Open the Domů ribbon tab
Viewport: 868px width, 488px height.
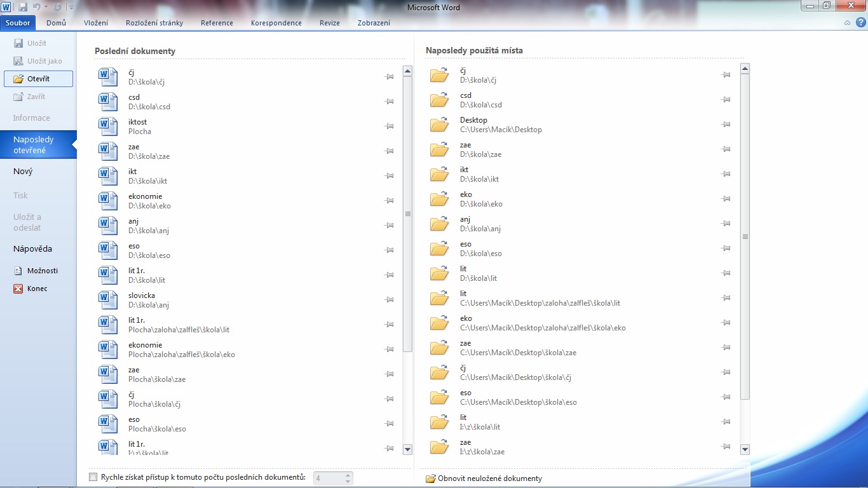point(56,23)
